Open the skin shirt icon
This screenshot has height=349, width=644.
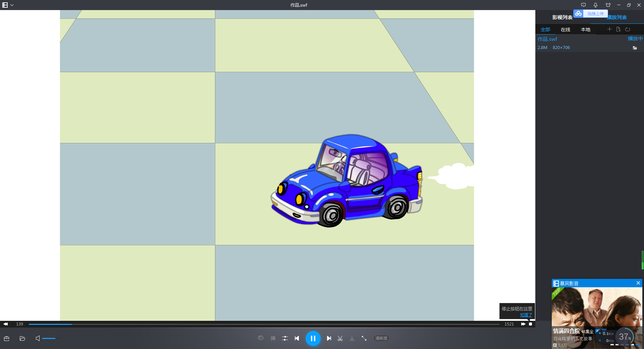(x=608, y=5)
